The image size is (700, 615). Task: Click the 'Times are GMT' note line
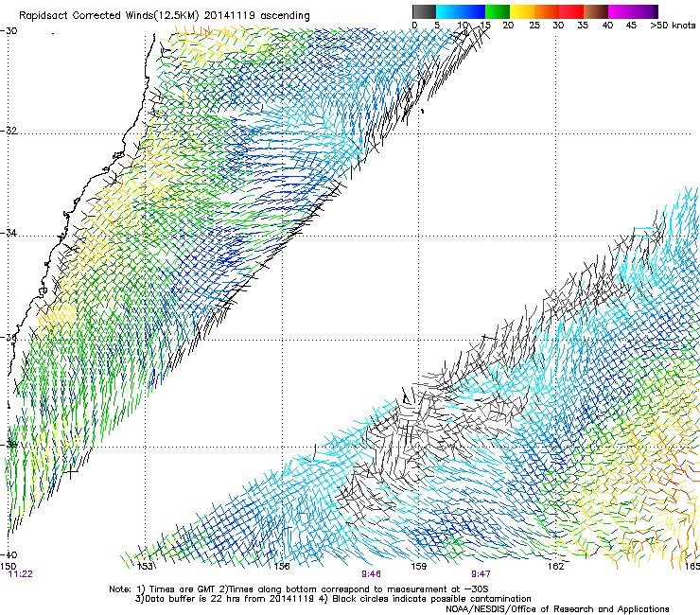299,589
